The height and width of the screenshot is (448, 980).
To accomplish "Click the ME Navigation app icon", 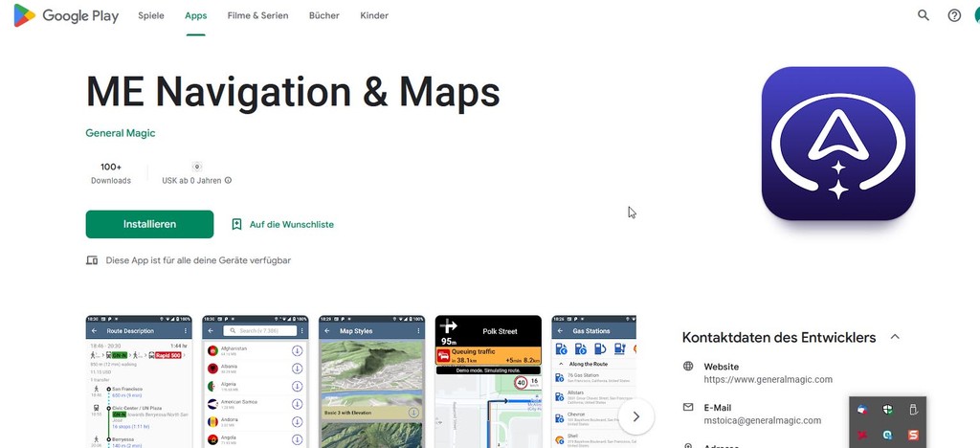I will 838,144.
